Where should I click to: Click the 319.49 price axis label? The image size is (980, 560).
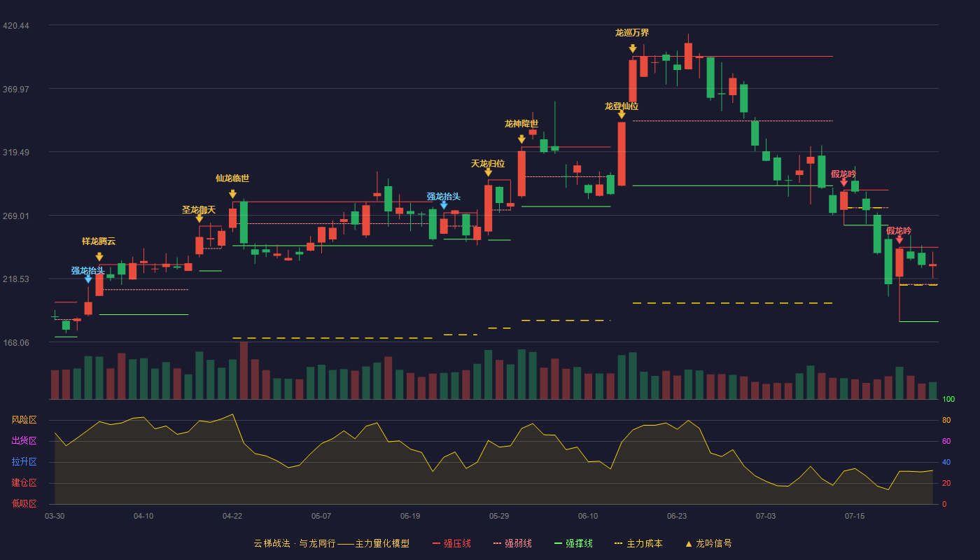16,153
